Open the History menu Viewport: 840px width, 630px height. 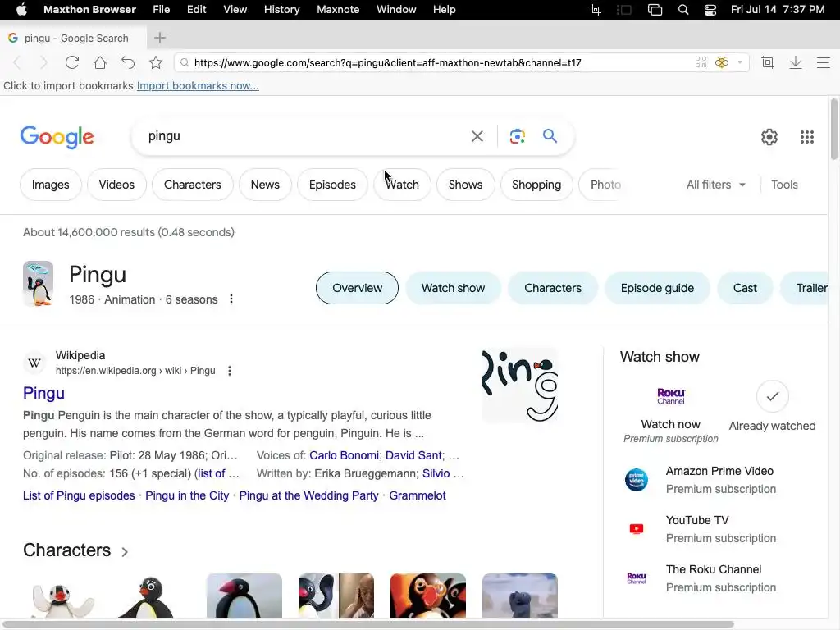click(x=282, y=10)
